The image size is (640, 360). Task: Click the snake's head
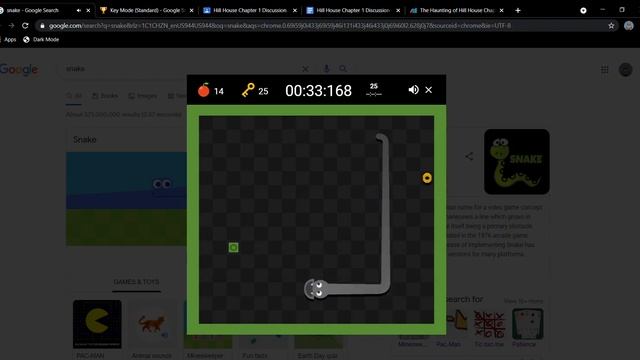(316, 289)
